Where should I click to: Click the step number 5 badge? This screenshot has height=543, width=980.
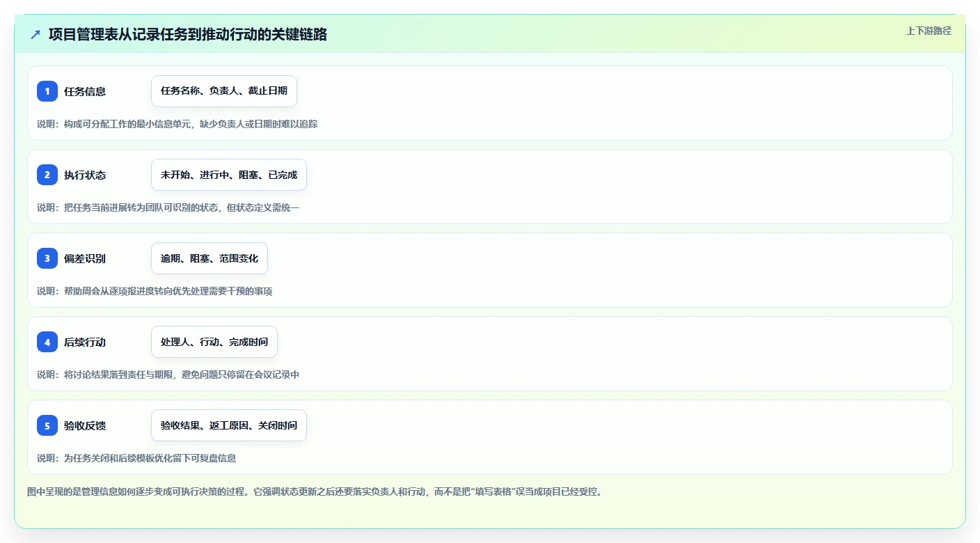tap(47, 425)
